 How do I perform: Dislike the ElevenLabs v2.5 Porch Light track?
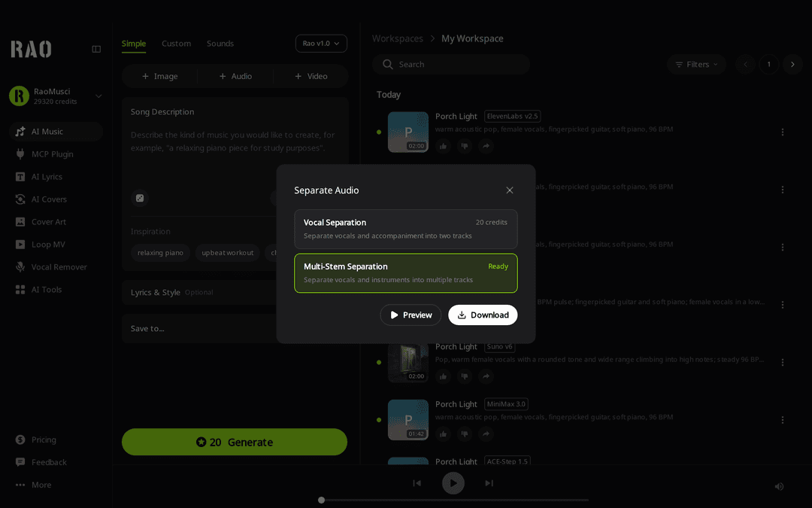[x=465, y=146]
